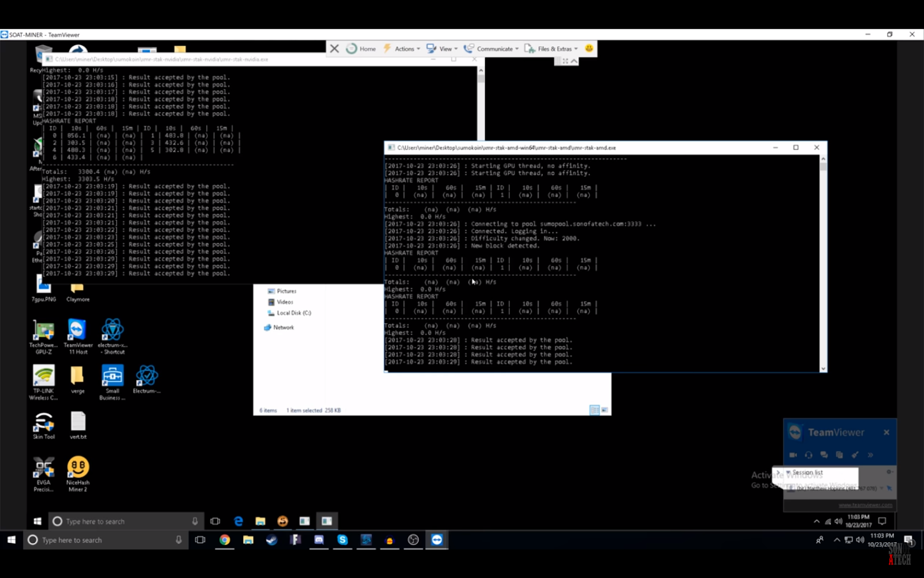Open the Files & Extras dropdown
Screen dimensions: 924x578
(551, 49)
